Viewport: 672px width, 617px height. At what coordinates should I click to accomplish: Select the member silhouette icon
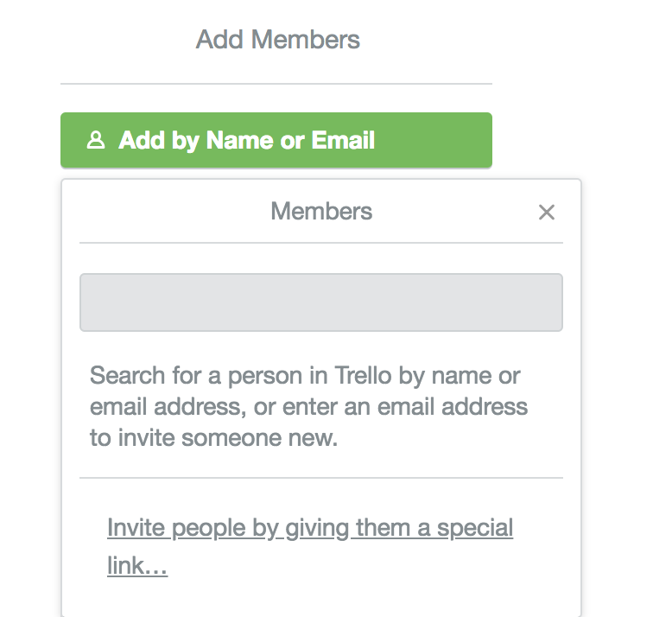(x=96, y=140)
